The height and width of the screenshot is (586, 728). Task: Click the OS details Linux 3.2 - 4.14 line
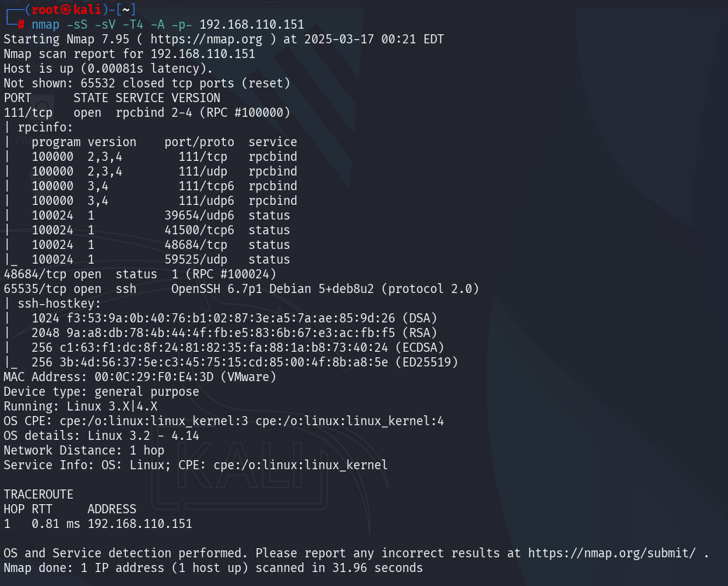tap(101, 436)
